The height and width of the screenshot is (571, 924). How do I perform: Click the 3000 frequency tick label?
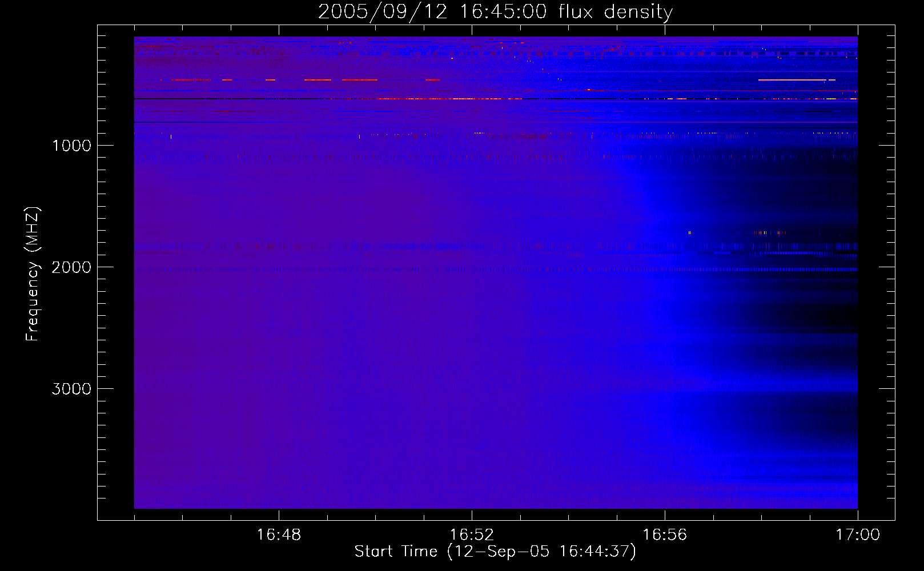point(71,389)
